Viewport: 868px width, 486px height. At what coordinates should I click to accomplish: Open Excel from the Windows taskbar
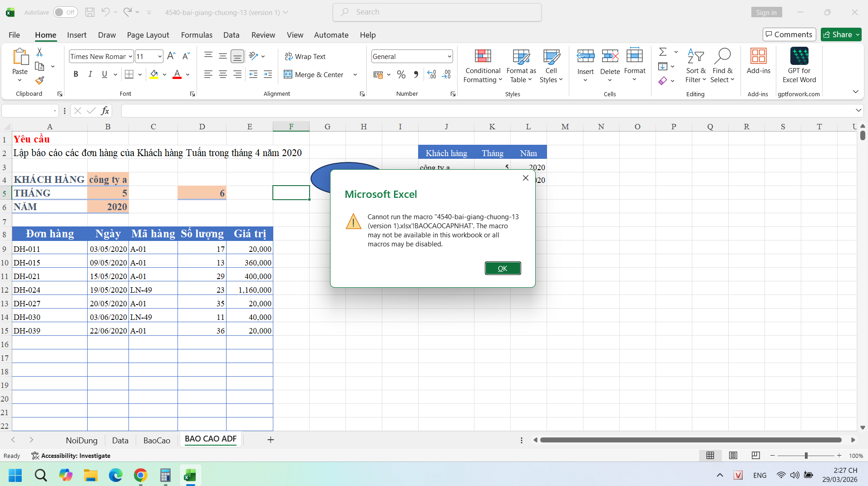[190, 475]
